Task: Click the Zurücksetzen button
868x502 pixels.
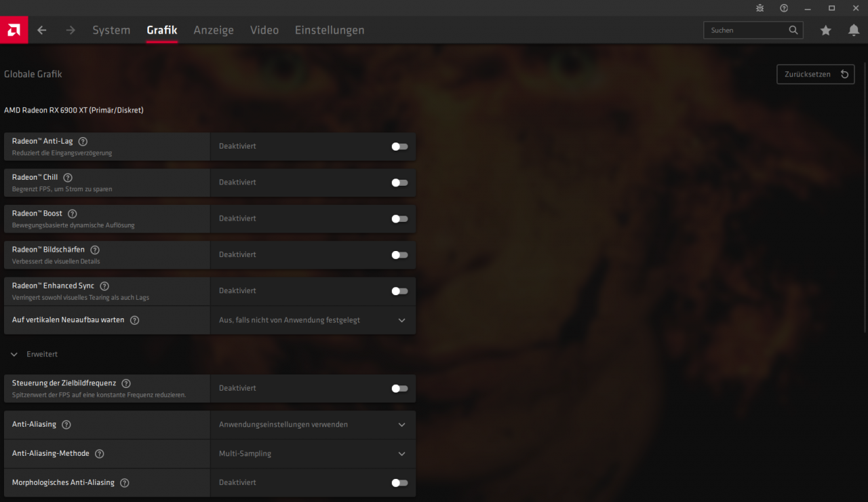Action: click(x=816, y=74)
